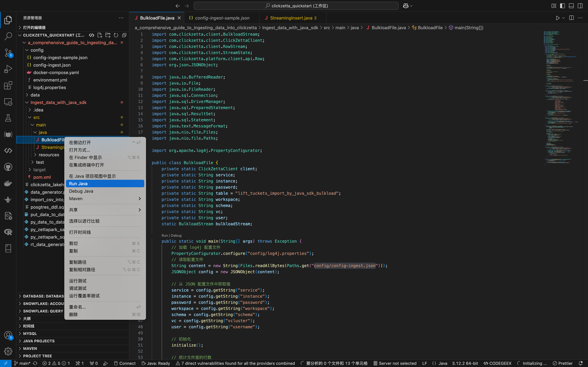This screenshot has width=588, height=367.
Task: Switch to config-ingest-sample.json tab
Action: [222, 18]
